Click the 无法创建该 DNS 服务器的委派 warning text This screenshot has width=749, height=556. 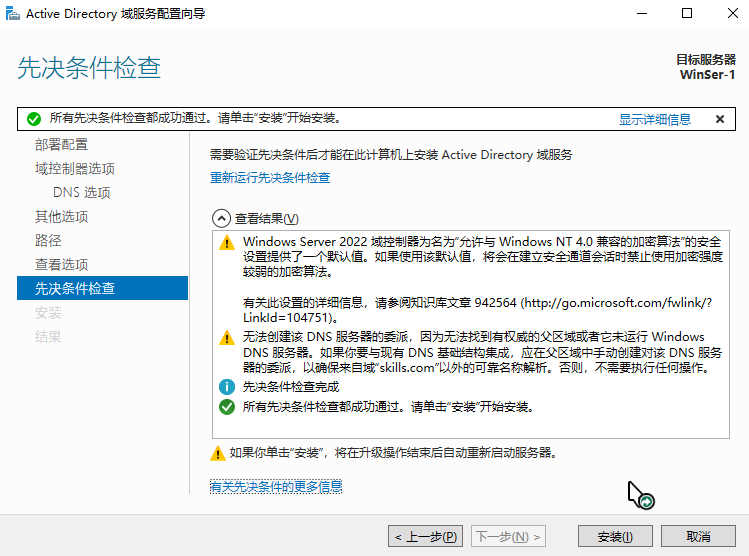(482, 353)
